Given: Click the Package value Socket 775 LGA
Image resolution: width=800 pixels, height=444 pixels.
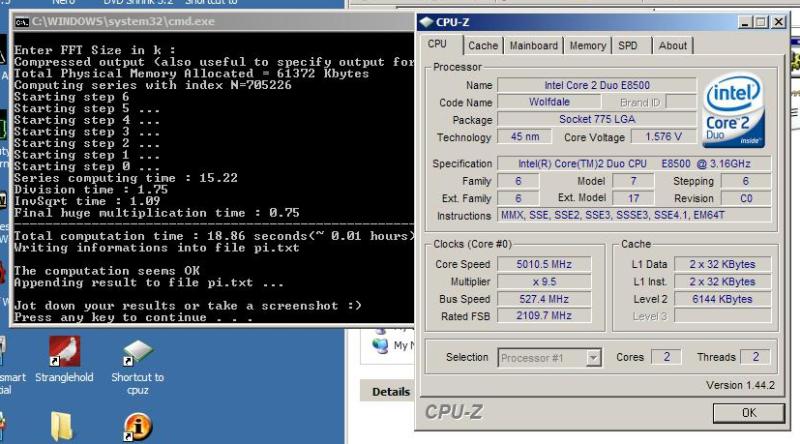Looking at the screenshot, I should tap(596, 119).
